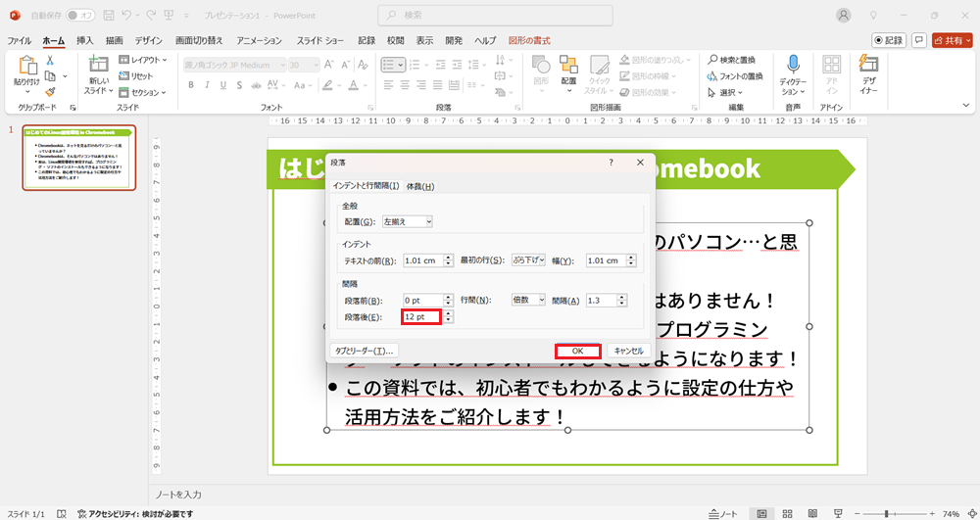Click the Normal view icon in status bar

click(x=761, y=513)
